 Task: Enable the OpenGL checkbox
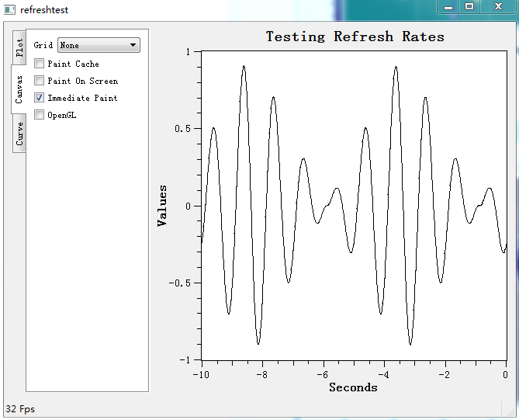pyautogui.click(x=40, y=115)
